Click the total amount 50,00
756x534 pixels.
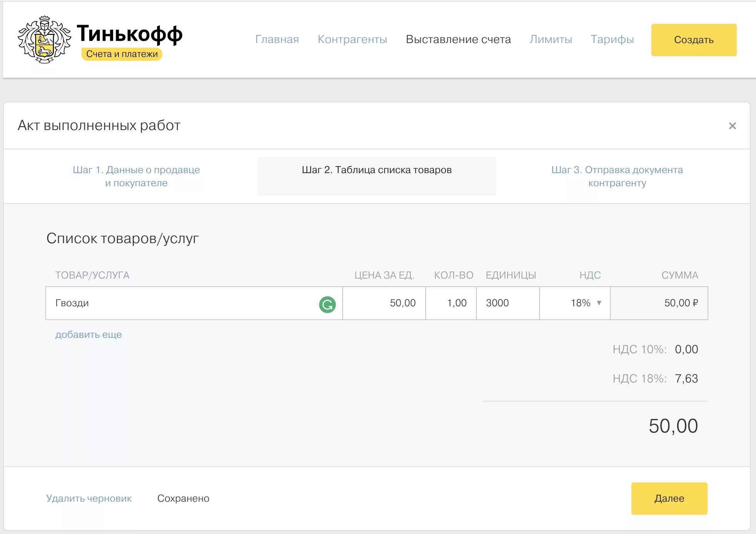[673, 426]
